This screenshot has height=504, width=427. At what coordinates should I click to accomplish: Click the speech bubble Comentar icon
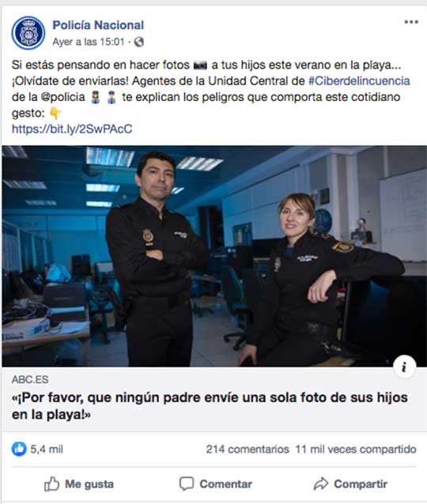[x=187, y=483]
